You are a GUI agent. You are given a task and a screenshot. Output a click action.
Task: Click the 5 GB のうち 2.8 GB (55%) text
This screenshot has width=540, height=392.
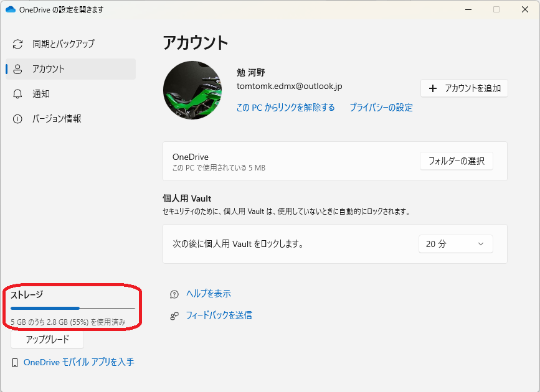(68, 322)
